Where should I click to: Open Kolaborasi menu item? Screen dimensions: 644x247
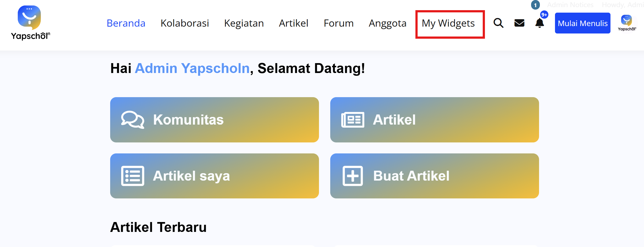tap(185, 23)
